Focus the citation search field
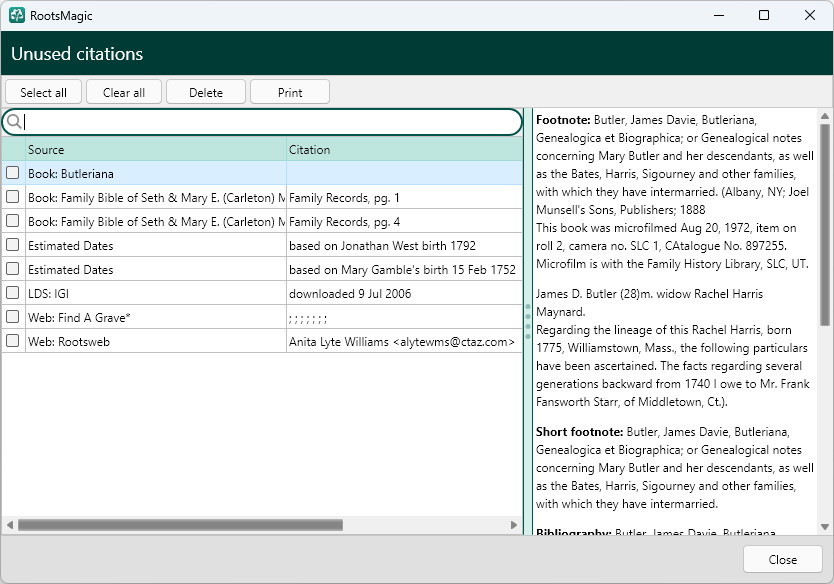 coord(262,122)
